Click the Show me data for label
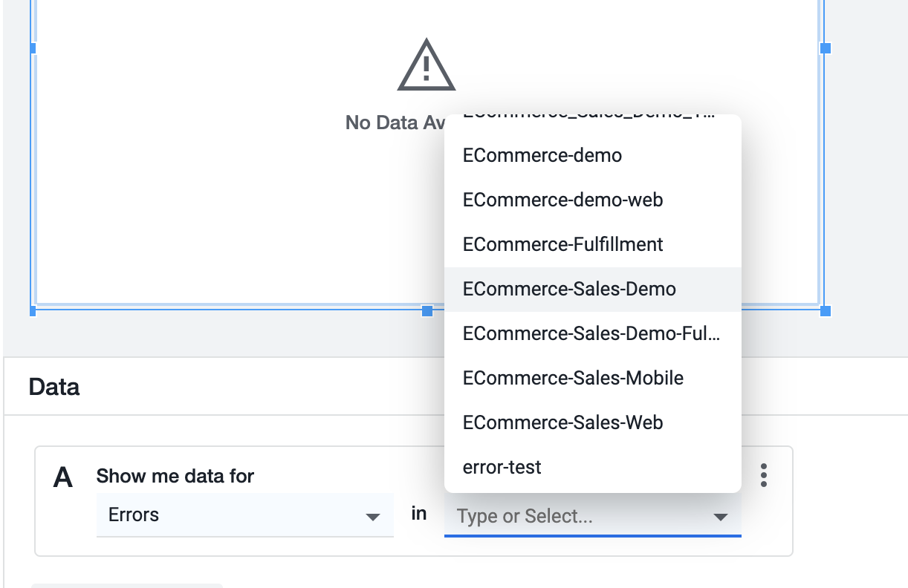This screenshot has width=908, height=588. (175, 476)
